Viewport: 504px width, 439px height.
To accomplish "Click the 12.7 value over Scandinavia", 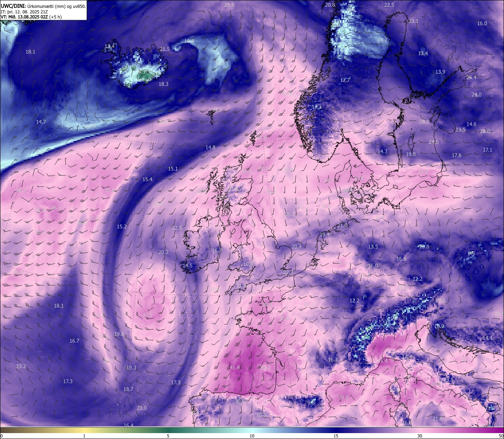I will tap(345, 80).
